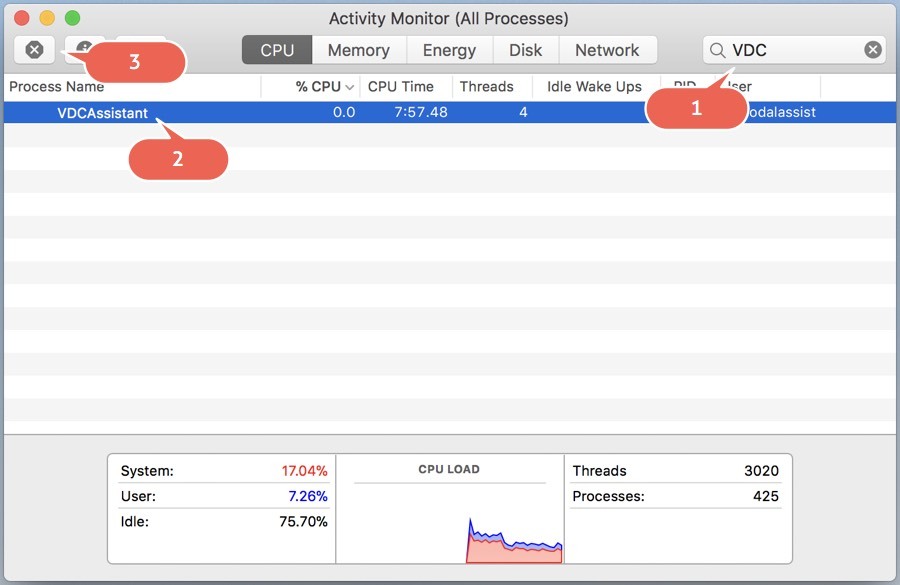Sort by Process Name column
This screenshot has width=900, height=585.
pyautogui.click(x=132, y=87)
